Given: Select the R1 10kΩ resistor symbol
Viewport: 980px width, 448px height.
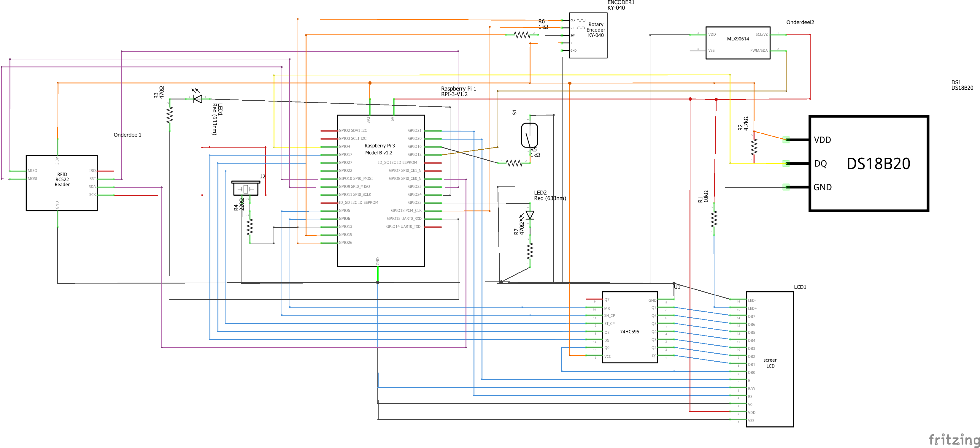Looking at the screenshot, I should (x=714, y=219).
